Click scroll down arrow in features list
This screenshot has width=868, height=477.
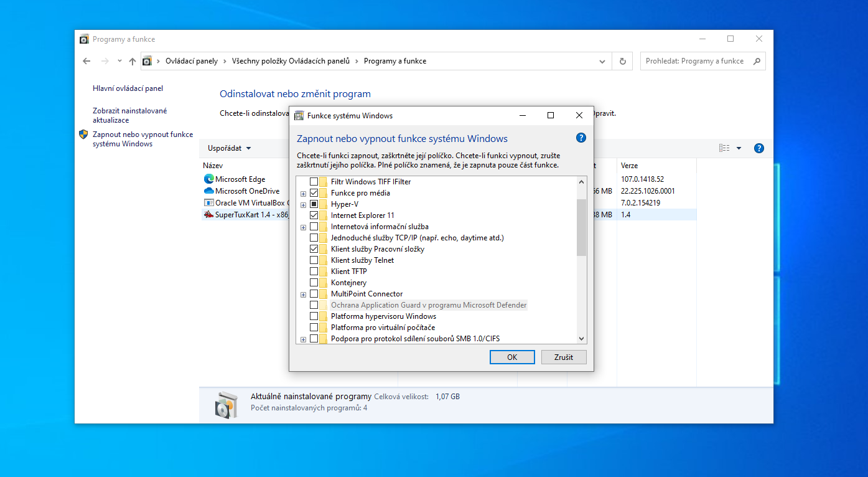click(582, 339)
